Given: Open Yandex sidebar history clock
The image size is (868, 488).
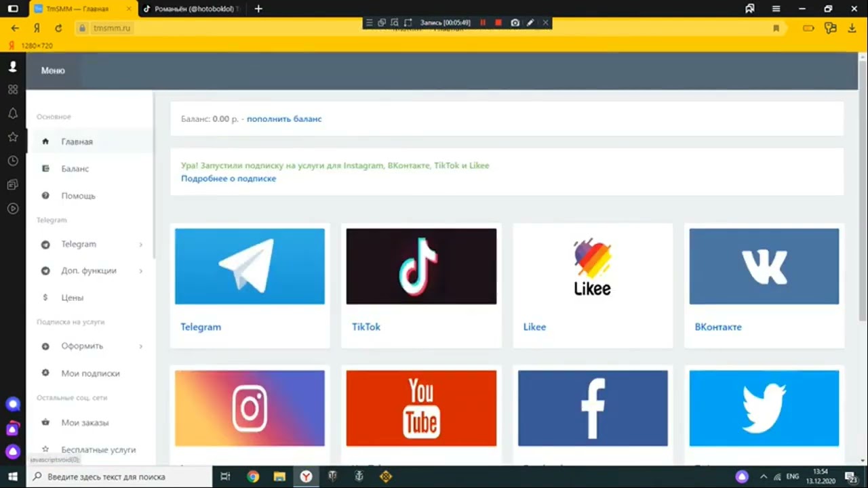Looking at the screenshot, I should (x=12, y=161).
